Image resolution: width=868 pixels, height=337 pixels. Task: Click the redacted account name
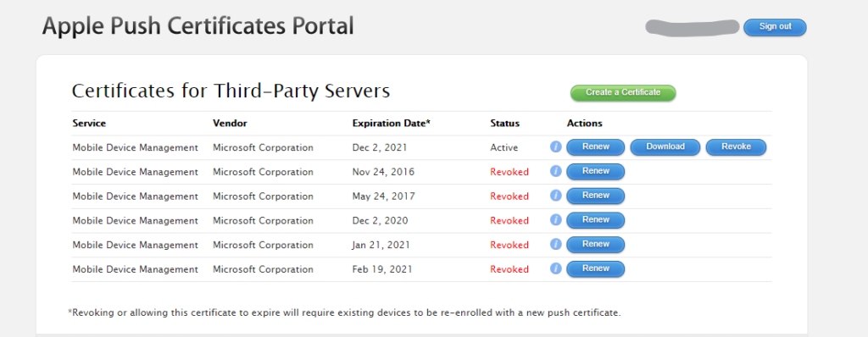pos(692,26)
